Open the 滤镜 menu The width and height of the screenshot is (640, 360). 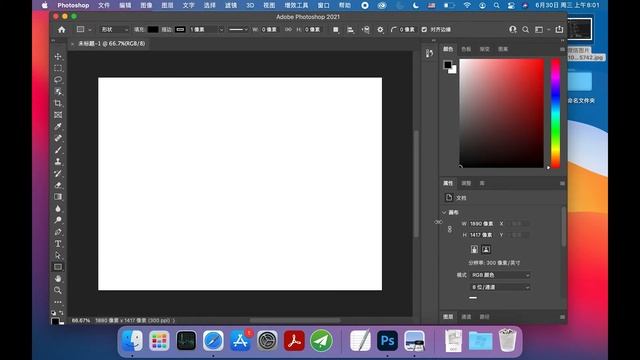(231, 5)
